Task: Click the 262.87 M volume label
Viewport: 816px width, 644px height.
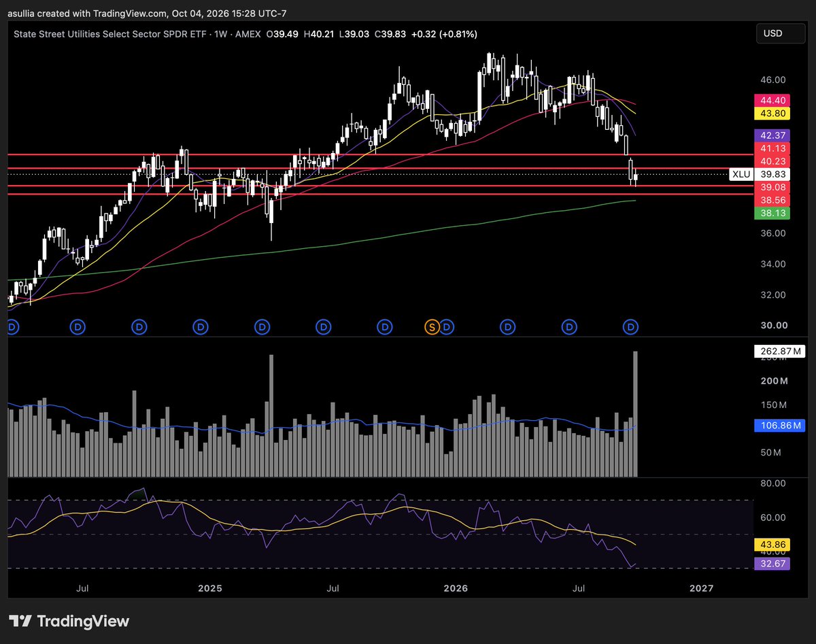Action: tap(780, 352)
